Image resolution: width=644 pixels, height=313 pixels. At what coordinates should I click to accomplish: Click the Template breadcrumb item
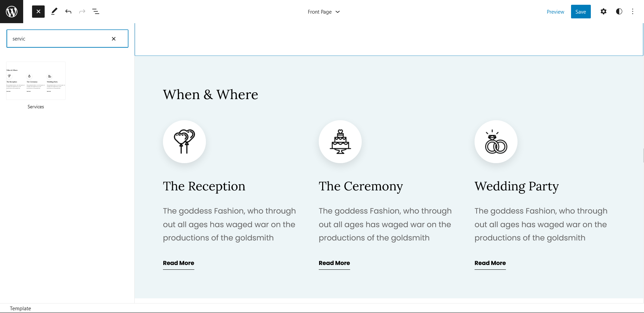pos(20,309)
